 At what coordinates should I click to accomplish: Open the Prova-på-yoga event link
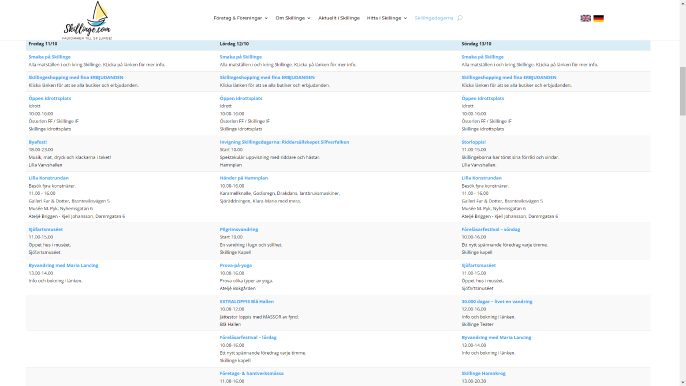point(235,265)
